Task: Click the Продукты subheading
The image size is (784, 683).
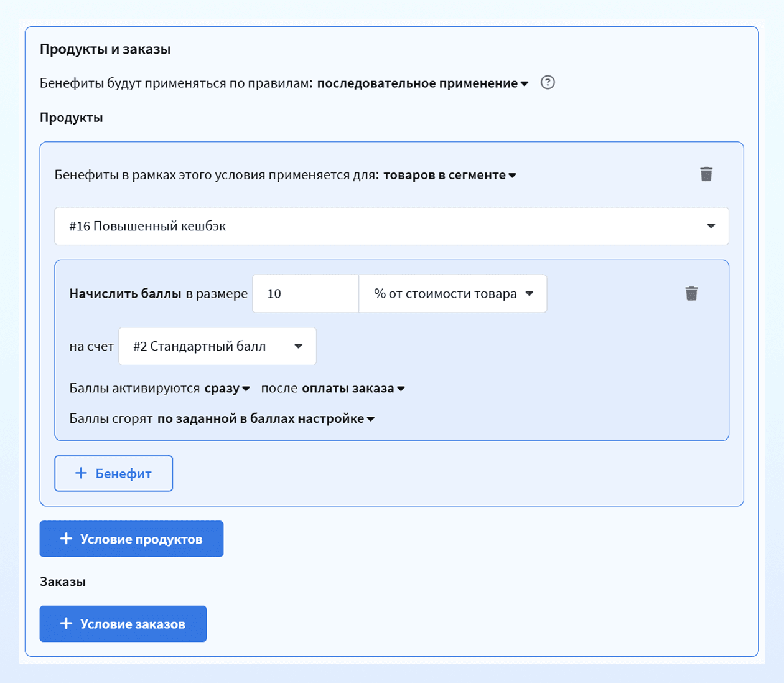Action: click(72, 117)
